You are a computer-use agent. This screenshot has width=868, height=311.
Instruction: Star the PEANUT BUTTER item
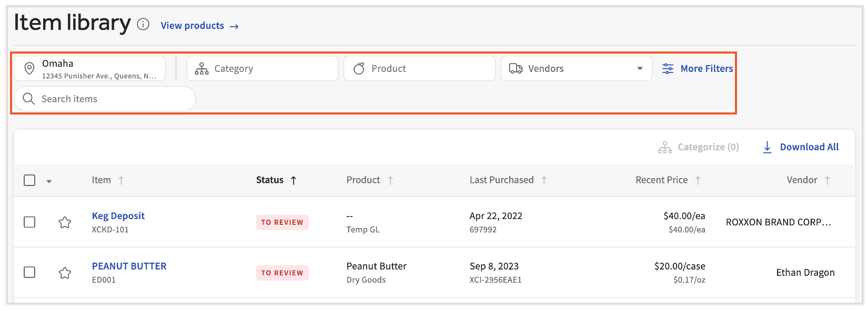pyautogui.click(x=65, y=273)
